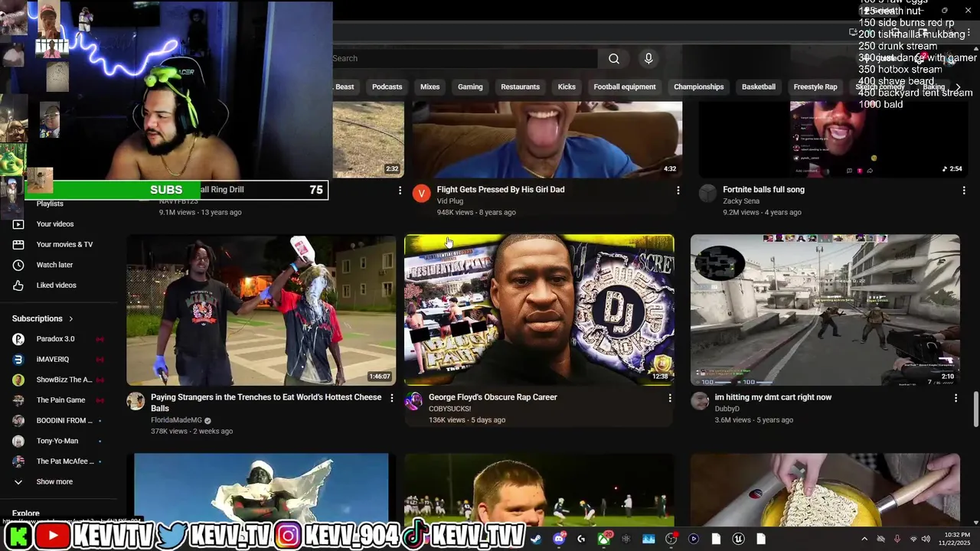Activate voice search microphone icon
Screen dimensions: 980x551
648,59
